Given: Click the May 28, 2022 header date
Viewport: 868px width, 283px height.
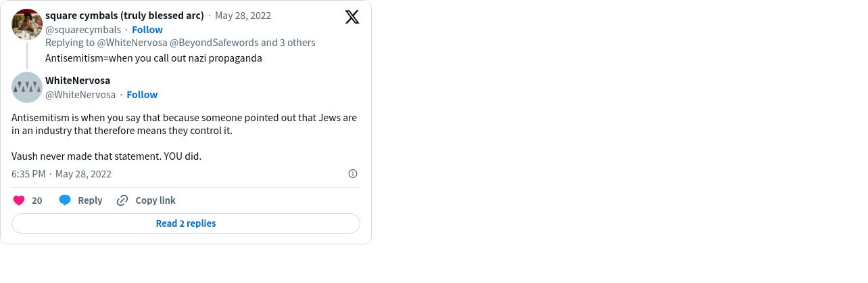Looking at the screenshot, I should pos(243,16).
